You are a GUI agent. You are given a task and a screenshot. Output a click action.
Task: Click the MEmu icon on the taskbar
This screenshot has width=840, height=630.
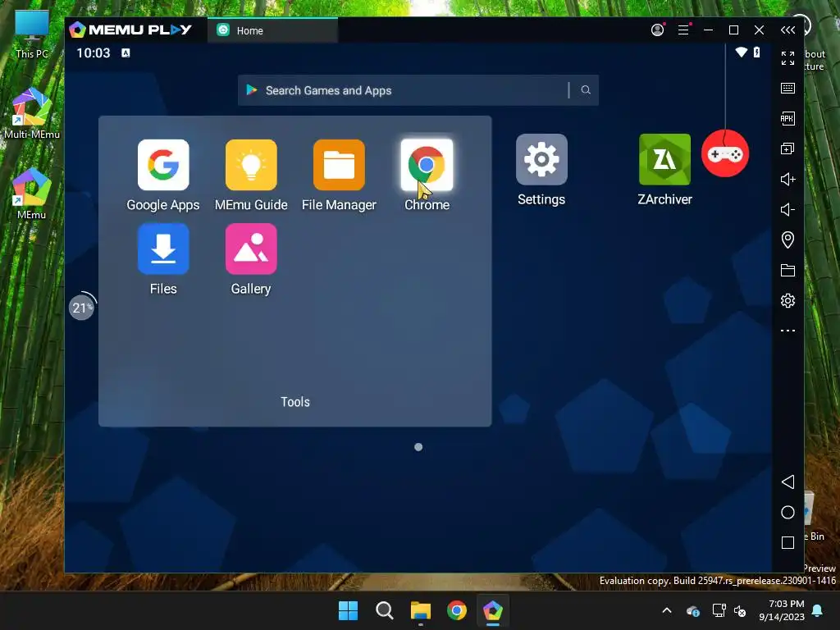tap(493, 610)
